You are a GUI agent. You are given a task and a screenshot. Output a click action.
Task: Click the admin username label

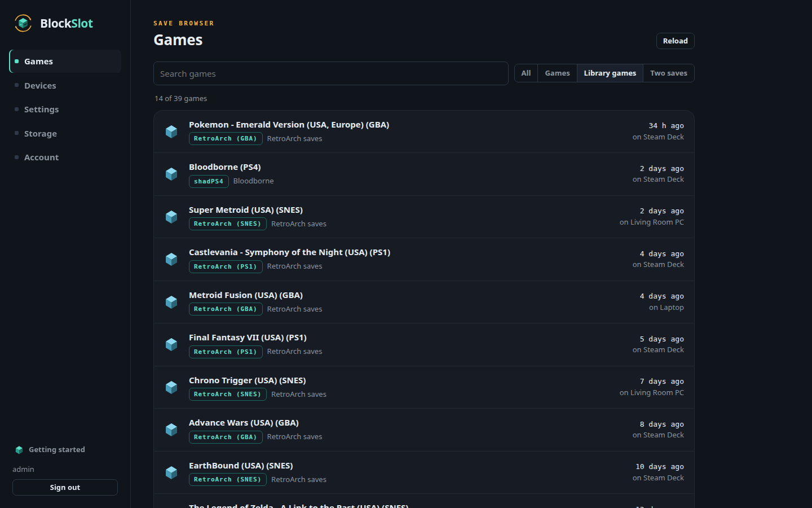click(24, 470)
